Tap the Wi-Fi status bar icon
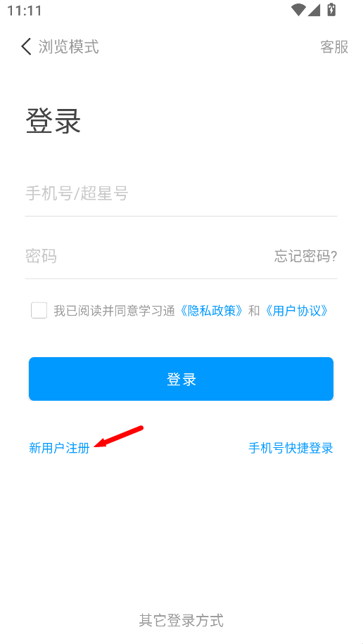 click(298, 9)
